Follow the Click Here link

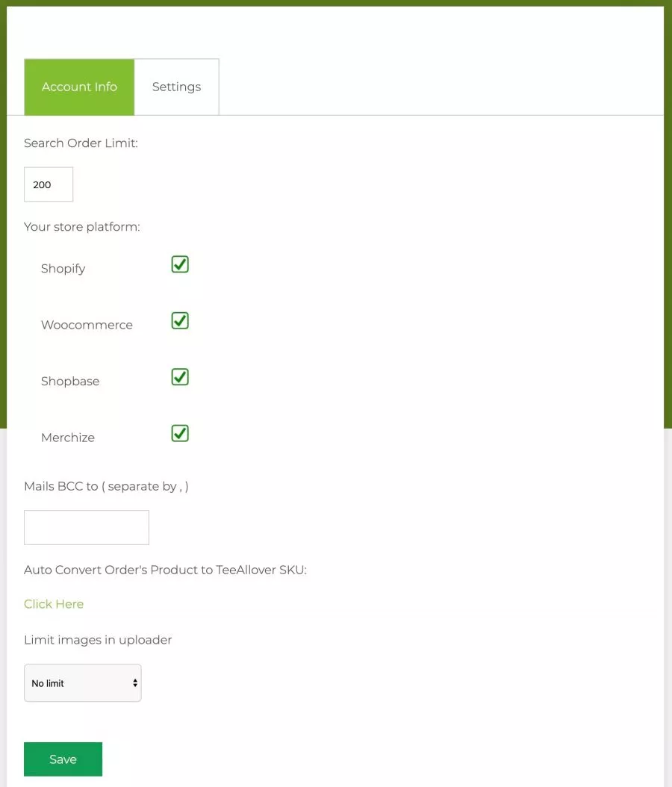point(54,604)
